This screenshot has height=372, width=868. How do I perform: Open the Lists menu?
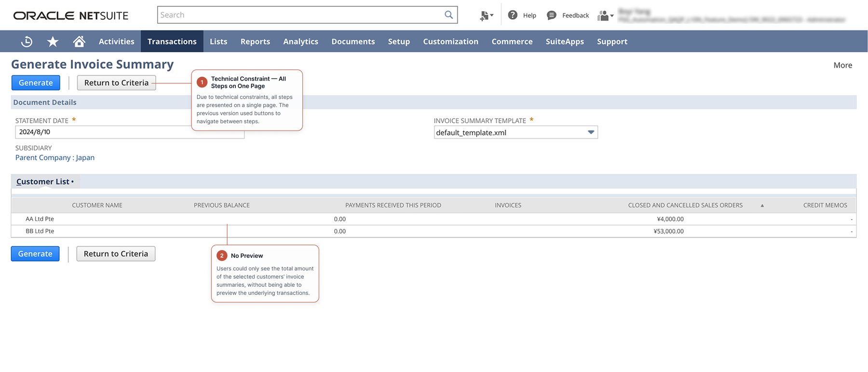[218, 41]
